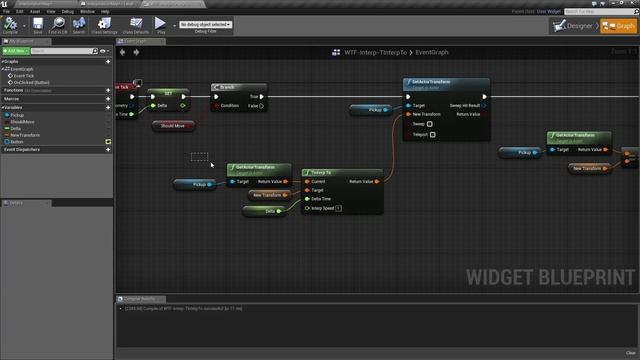
Task: Open the File menu
Action: point(6,11)
